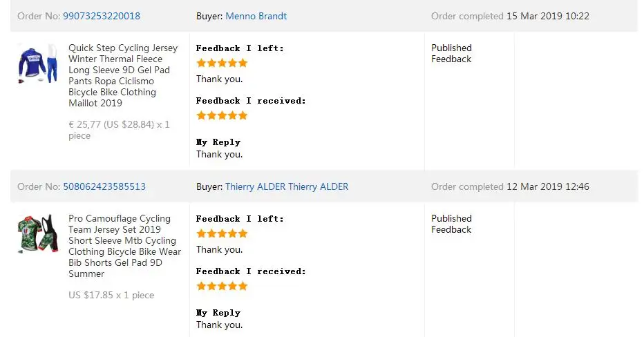Open order number 508062423585513 link

click(104, 186)
